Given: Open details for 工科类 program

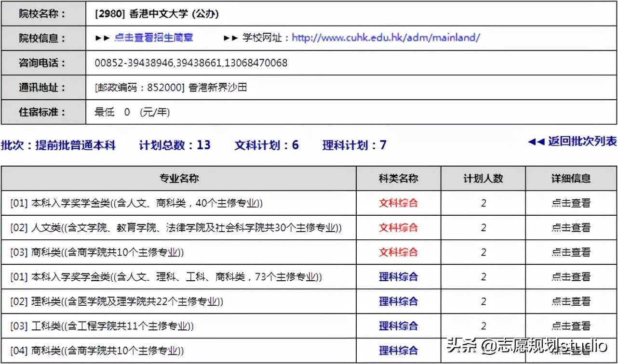Looking at the screenshot, I should [571, 326].
